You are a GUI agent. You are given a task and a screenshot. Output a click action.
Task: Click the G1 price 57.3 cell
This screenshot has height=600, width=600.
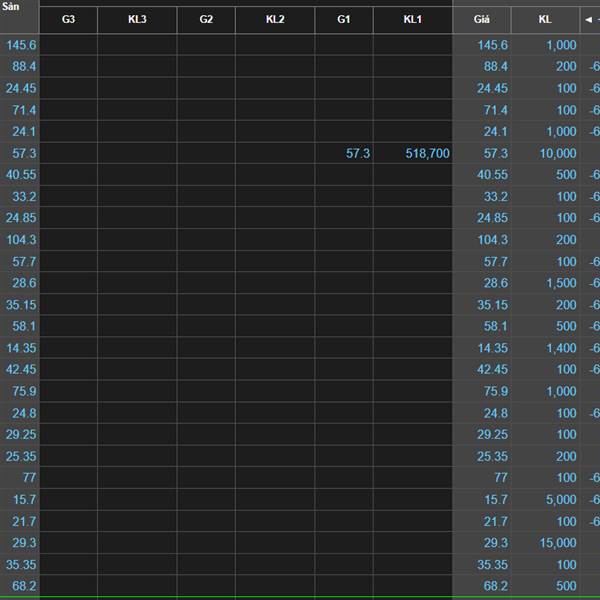(358, 153)
